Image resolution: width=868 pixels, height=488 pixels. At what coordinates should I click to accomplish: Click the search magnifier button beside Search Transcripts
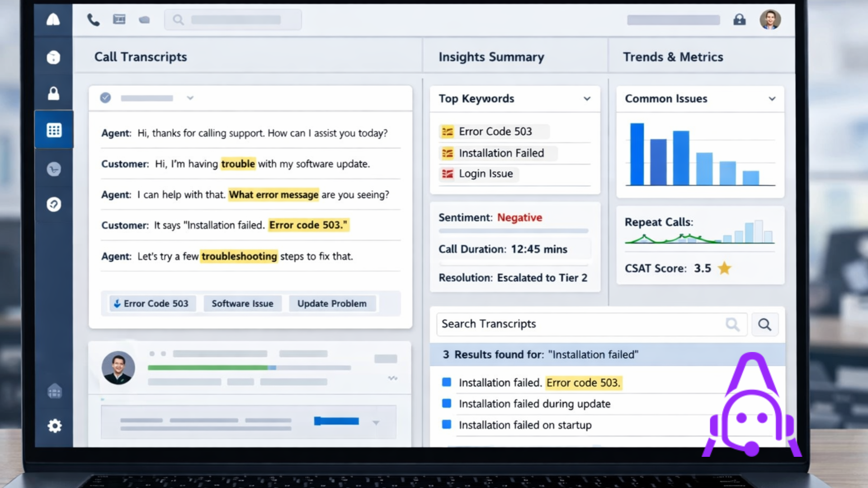pos(764,324)
